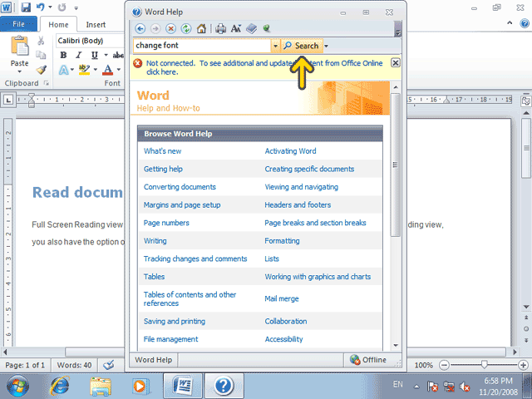This screenshot has width=532, height=399.
Task: Open the "Formatting" help topic
Action: 282,241
